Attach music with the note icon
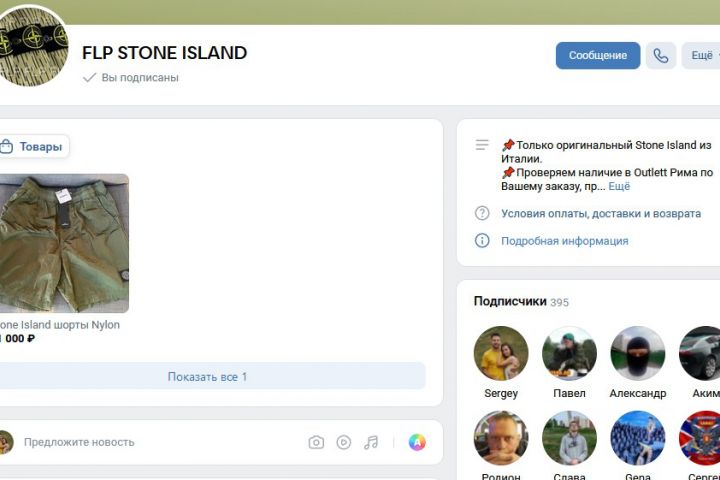 371,442
